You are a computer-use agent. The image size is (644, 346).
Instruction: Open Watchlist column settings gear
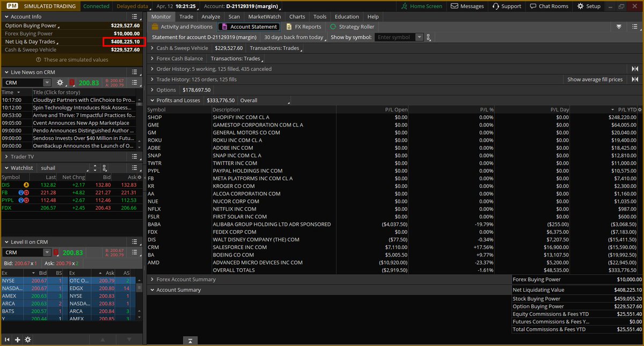click(x=139, y=177)
